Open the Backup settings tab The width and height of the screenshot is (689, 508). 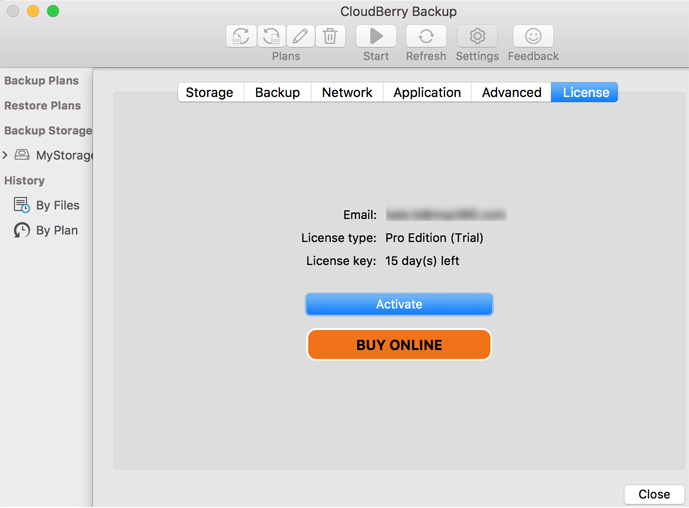(x=278, y=92)
